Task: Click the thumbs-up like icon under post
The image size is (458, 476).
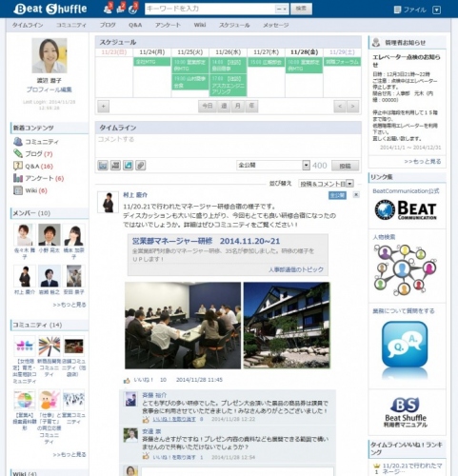Action: click(127, 380)
